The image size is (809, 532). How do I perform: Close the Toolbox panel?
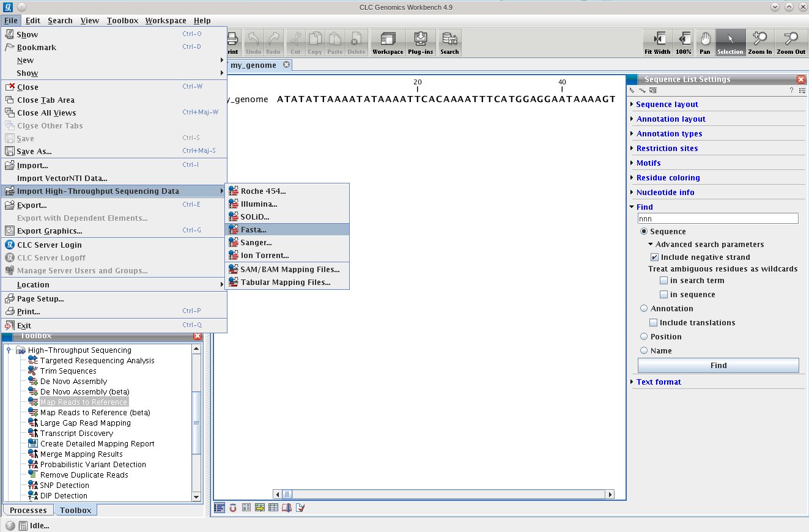198,336
